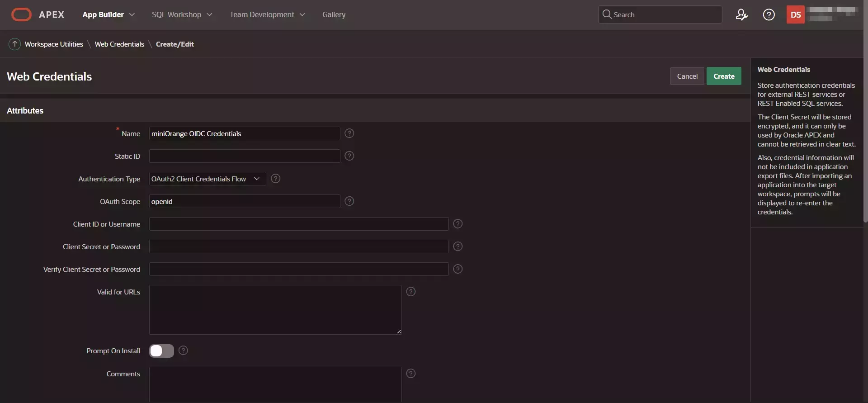Open the SQL Workshop menu
The height and width of the screenshot is (403, 868).
click(x=176, y=14)
